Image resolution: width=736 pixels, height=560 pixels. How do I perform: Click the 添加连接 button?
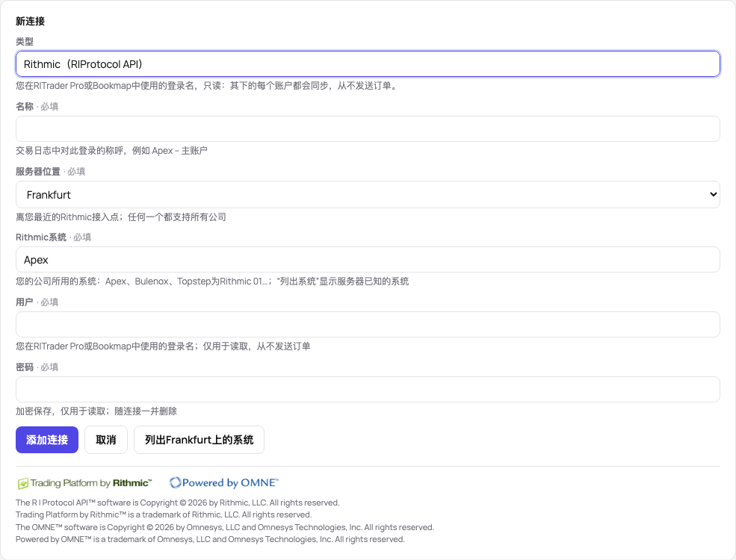click(47, 440)
